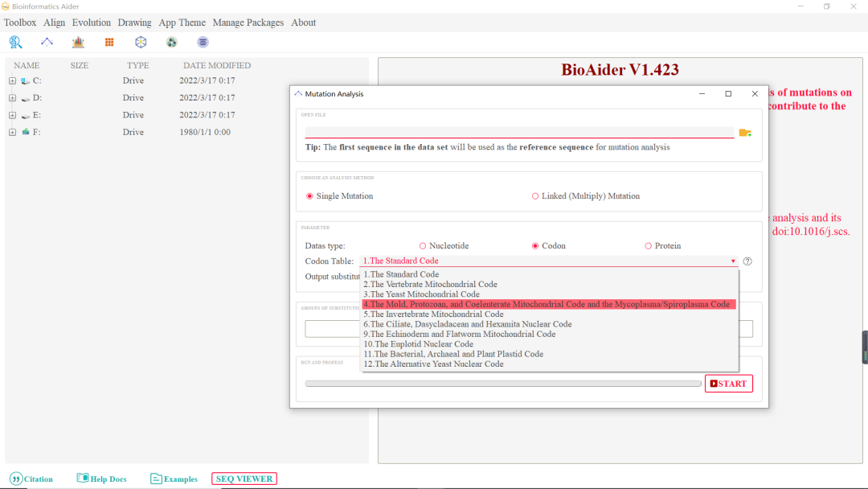Sort by the SIZE column header
Screen dimensions: 868x489
pyautogui.click(x=79, y=65)
